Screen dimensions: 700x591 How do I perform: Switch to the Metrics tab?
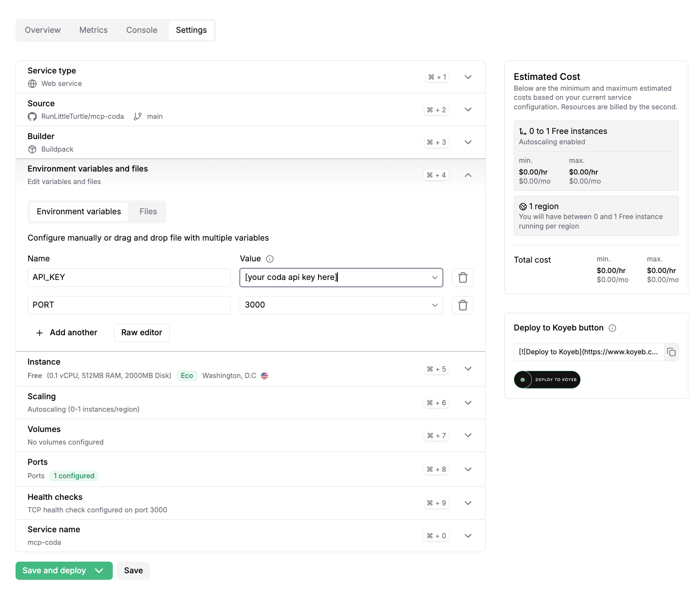(x=93, y=30)
